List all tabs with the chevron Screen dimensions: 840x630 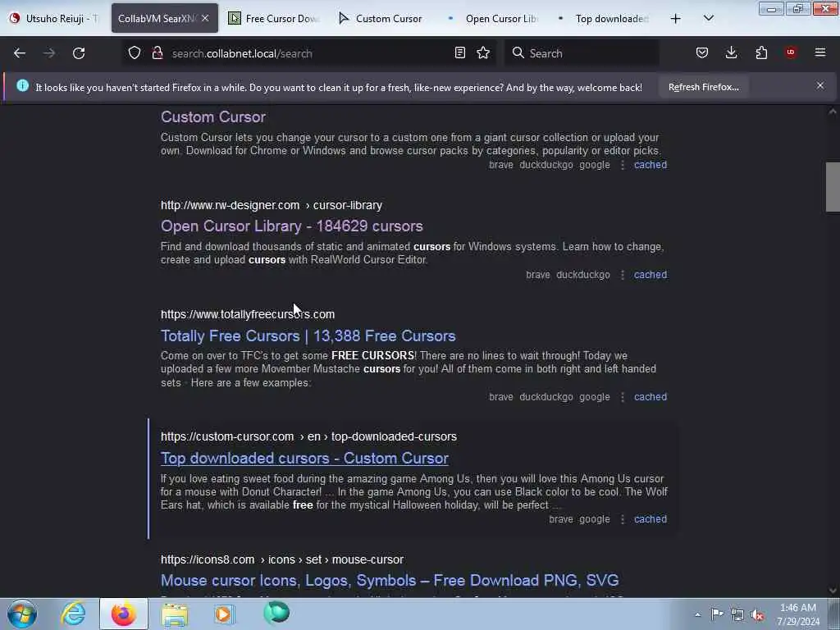click(x=708, y=18)
